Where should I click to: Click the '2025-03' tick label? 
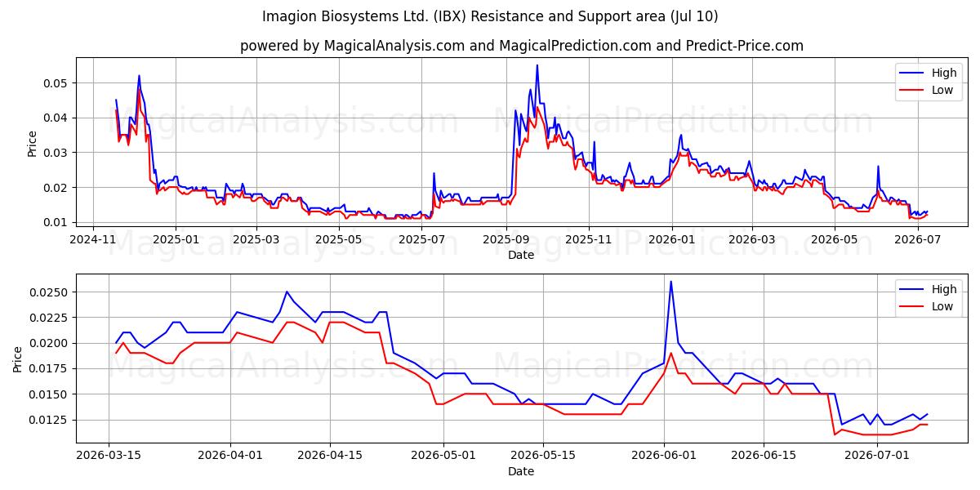[256, 238]
